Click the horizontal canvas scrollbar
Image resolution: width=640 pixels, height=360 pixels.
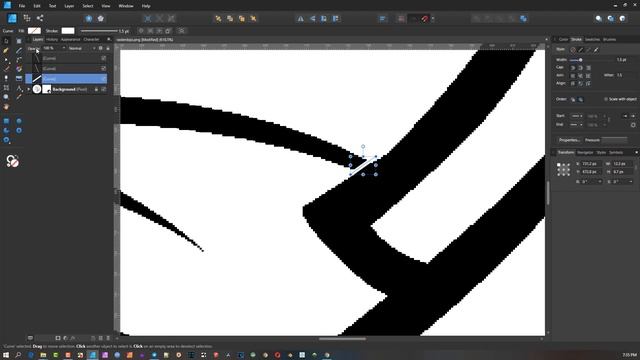[x=342, y=338]
